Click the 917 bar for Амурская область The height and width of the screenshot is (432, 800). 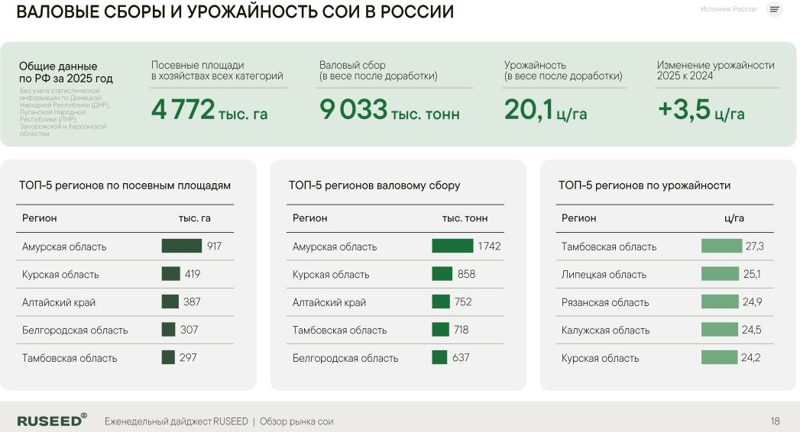pos(182,246)
